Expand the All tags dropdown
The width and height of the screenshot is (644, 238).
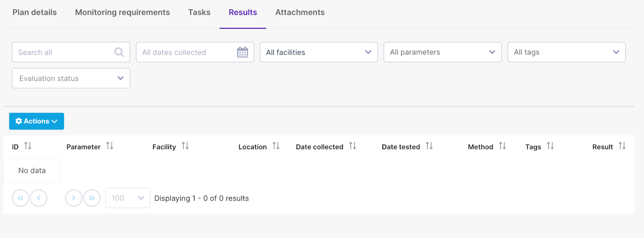[567, 52]
